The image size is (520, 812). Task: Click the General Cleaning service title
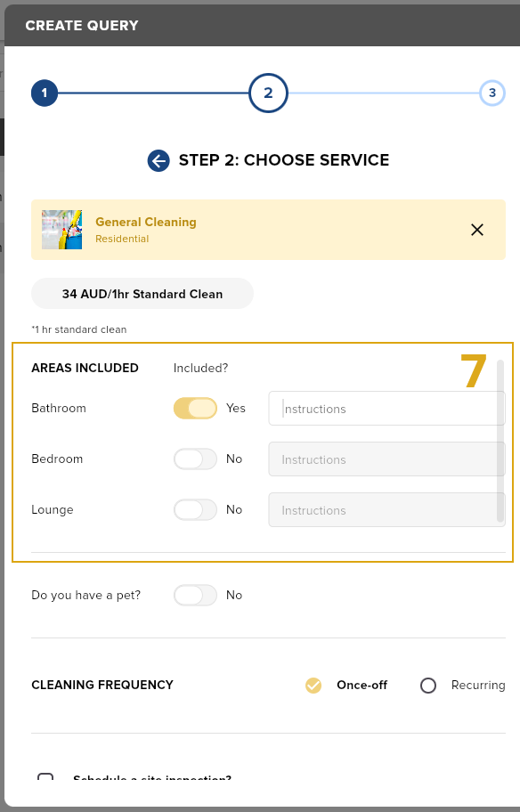point(145,223)
